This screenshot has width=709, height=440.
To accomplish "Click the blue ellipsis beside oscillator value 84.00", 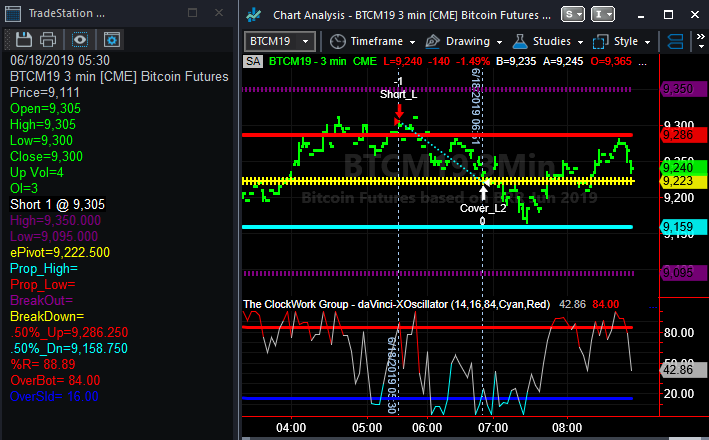I will [653, 307].
